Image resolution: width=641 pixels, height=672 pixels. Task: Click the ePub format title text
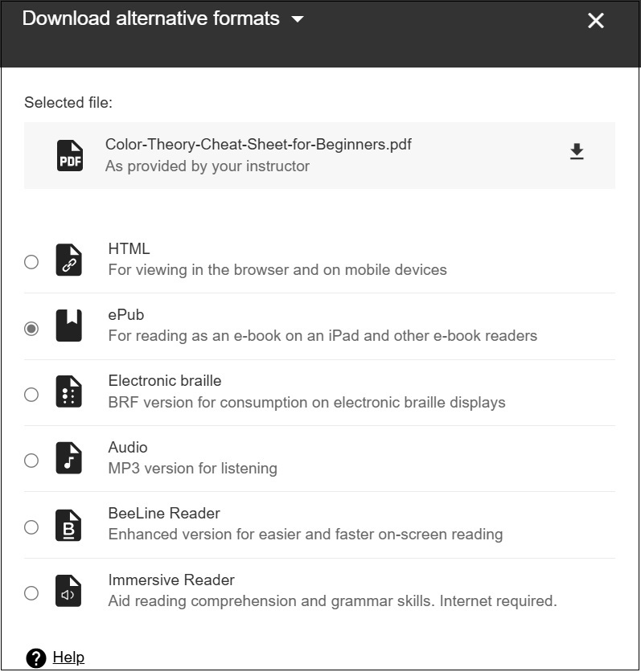(126, 314)
